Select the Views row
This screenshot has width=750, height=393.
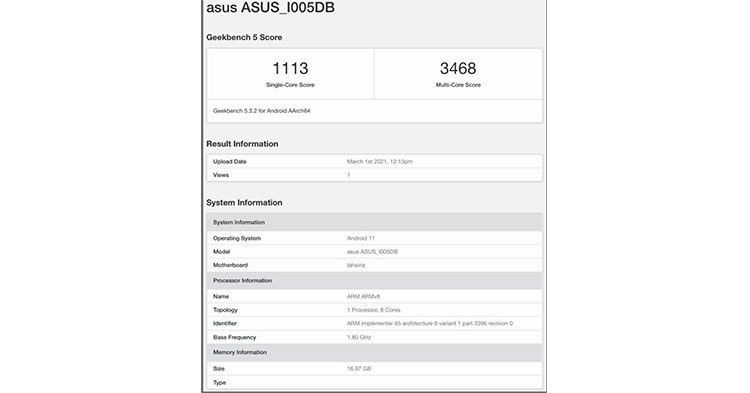click(x=375, y=175)
